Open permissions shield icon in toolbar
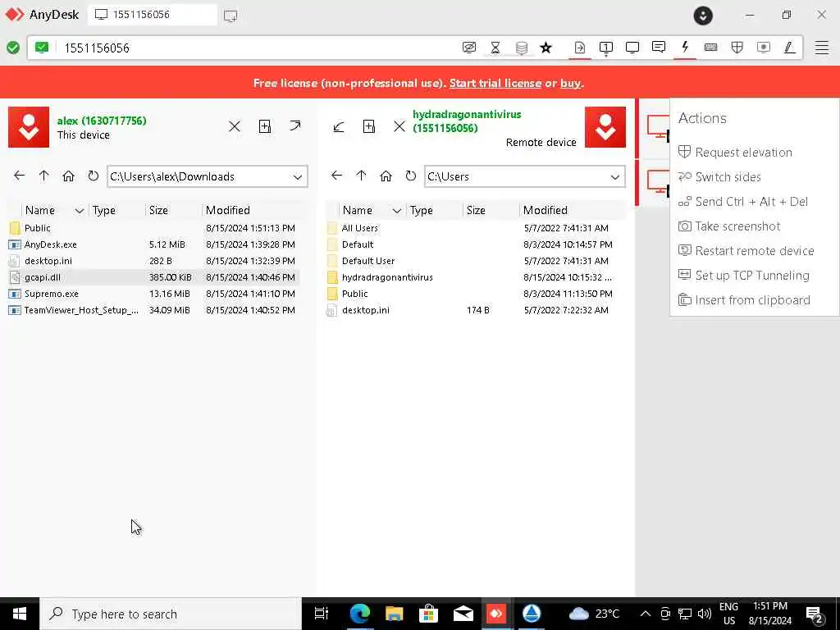Screen dimensions: 840x630 click(737, 48)
